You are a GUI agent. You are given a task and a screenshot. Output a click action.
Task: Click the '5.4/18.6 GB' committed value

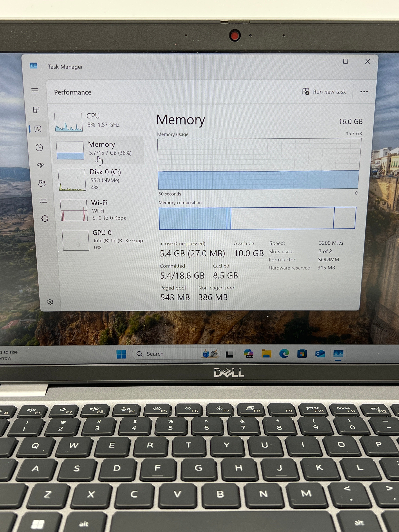(x=182, y=275)
